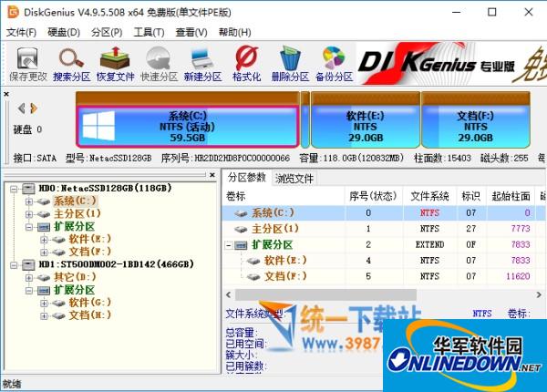The image size is (547, 392).
Task: Expand the 文档(H:) tree node
Action: coord(44,315)
